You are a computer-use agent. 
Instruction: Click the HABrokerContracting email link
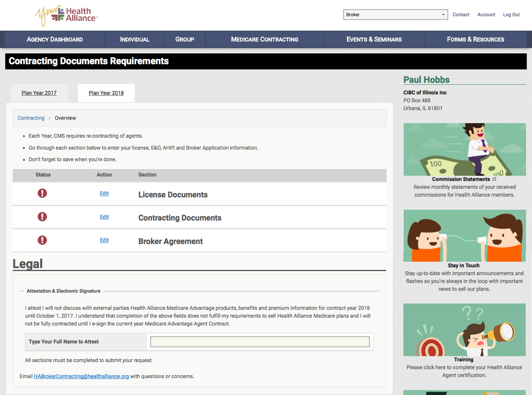click(x=81, y=376)
